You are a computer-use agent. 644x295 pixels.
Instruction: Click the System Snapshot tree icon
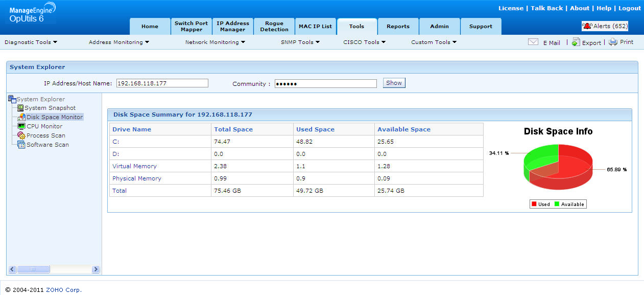pos(20,108)
